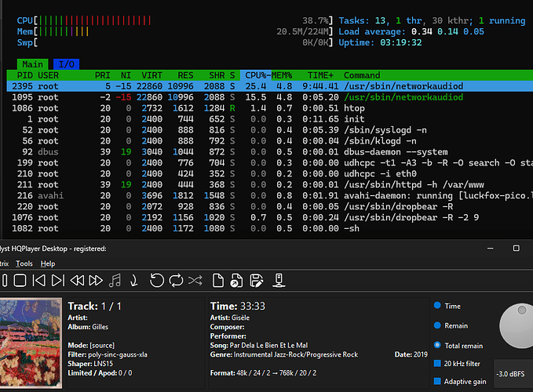The image size is (533, 392).
Task: Select PID 1095 green networkaudiod process row
Action: 270,97
